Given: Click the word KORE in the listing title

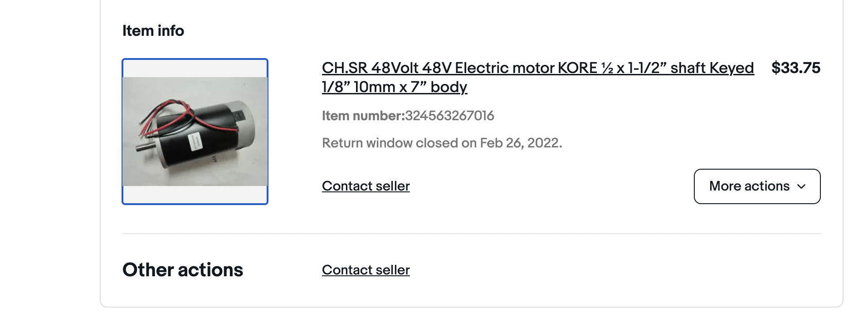Looking at the screenshot, I should tap(577, 68).
